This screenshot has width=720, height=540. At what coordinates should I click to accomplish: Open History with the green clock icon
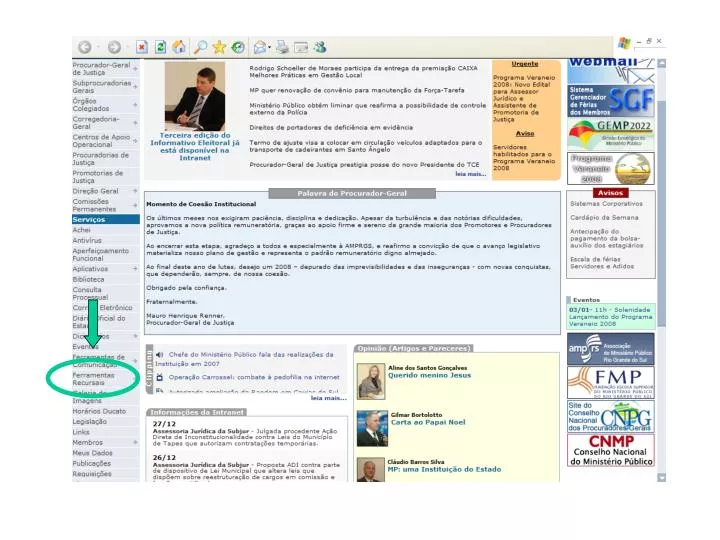(x=238, y=47)
